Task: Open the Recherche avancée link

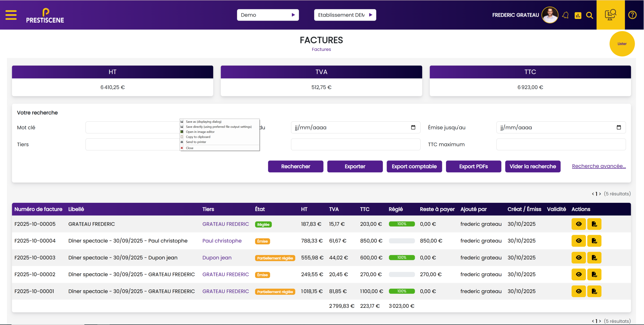Action: 599,166
